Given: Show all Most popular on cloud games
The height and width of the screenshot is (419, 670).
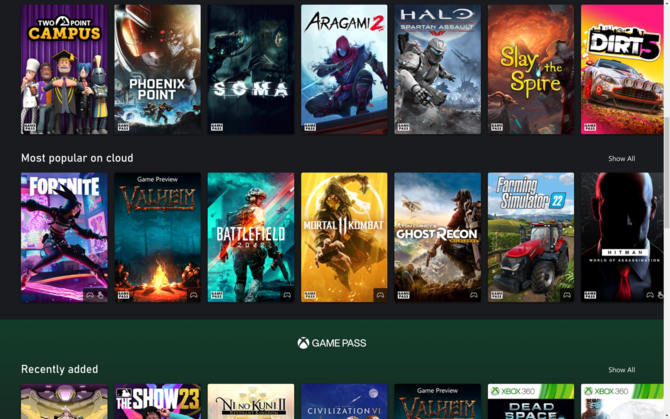Looking at the screenshot, I should pyautogui.click(x=621, y=158).
